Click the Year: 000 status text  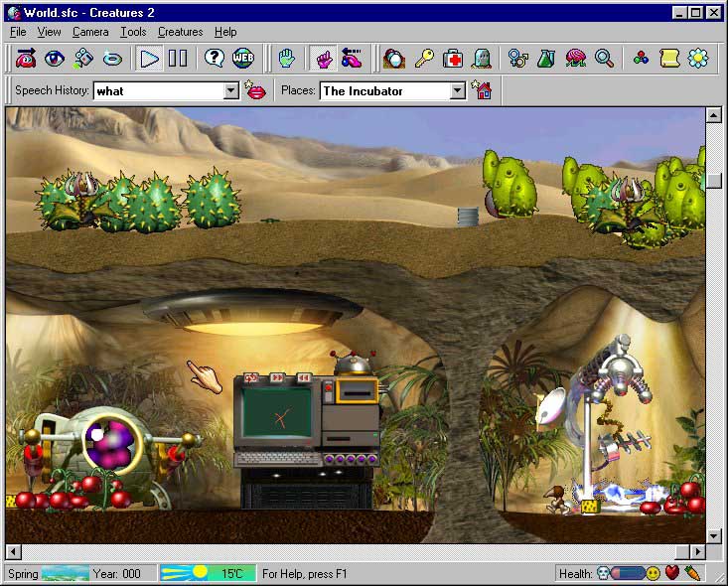coord(117,573)
